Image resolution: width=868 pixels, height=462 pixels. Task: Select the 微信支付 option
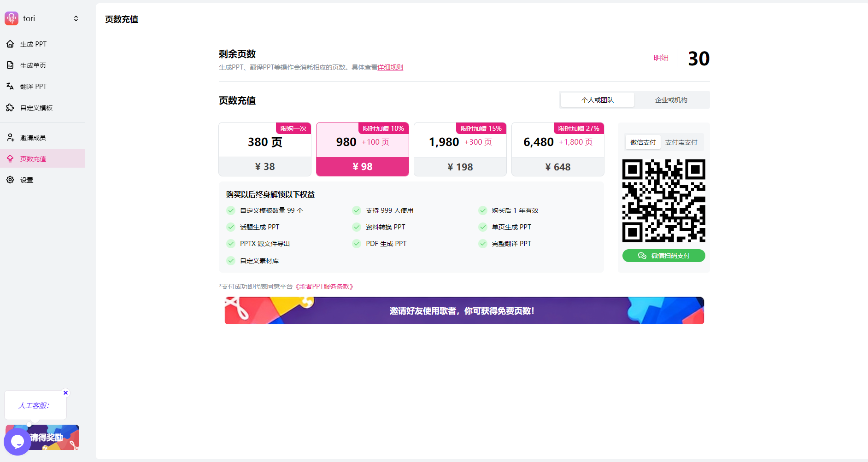(x=643, y=142)
